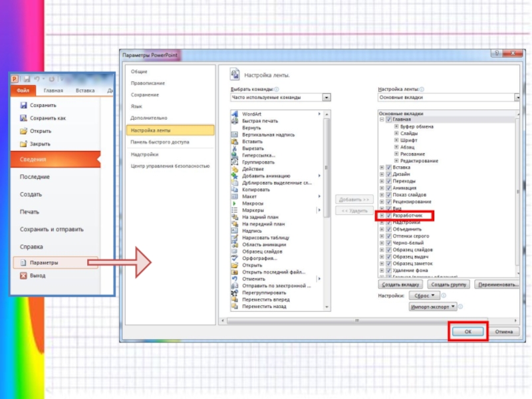
Task: Select the Образец слайдов command row
Action: 277,251
